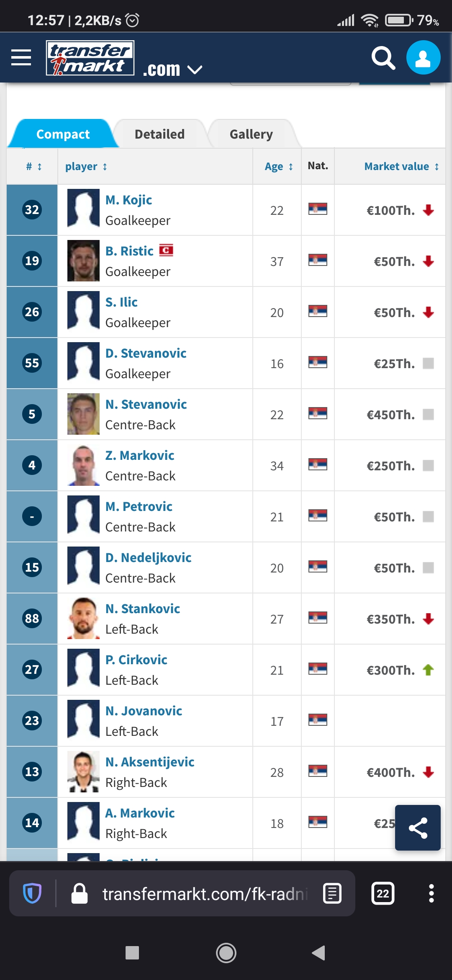This screenshot has width=452, height=980.
Task: Sort the squad by player name
Action: [86, 167]
